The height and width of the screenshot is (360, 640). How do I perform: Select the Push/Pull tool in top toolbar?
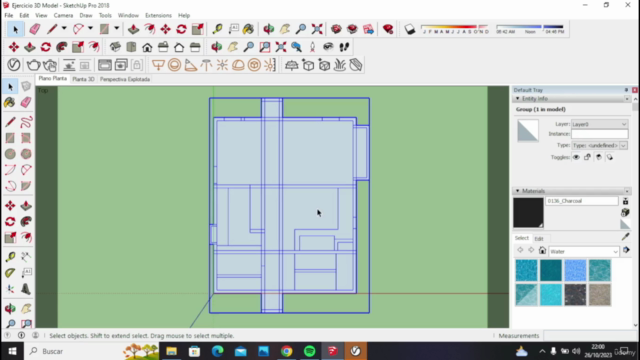[x=133, y=29]
